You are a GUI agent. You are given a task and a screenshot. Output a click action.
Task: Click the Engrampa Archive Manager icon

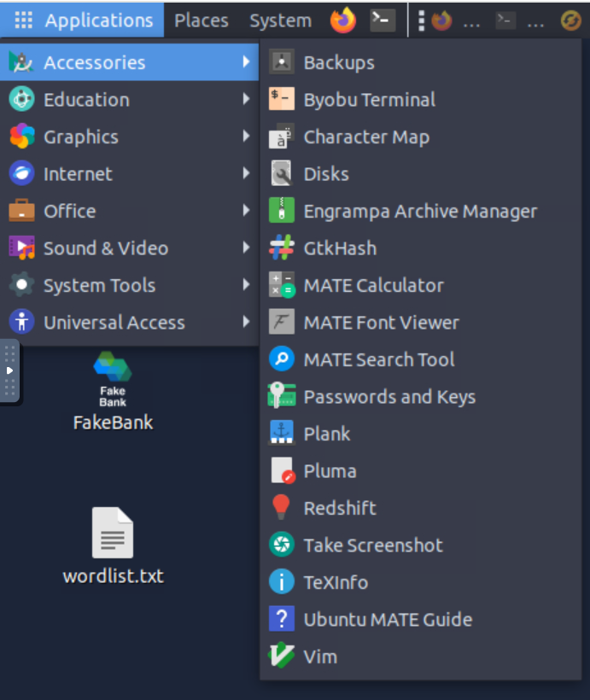coord(282,211)
